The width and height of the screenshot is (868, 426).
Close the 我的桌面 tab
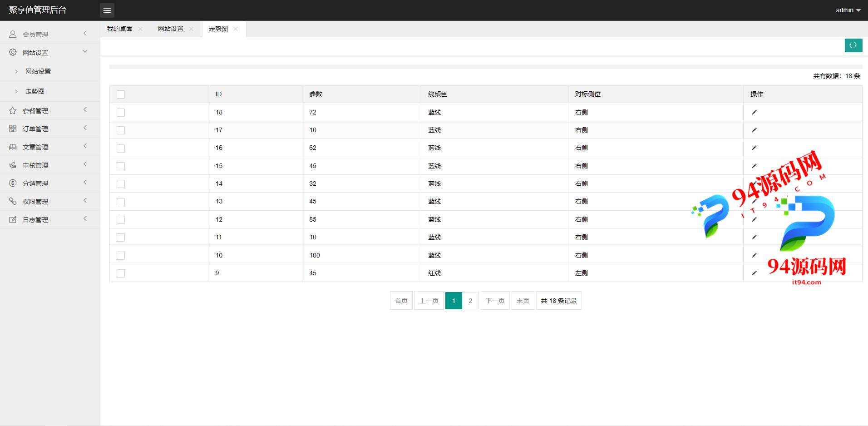[x=140, y=29]
